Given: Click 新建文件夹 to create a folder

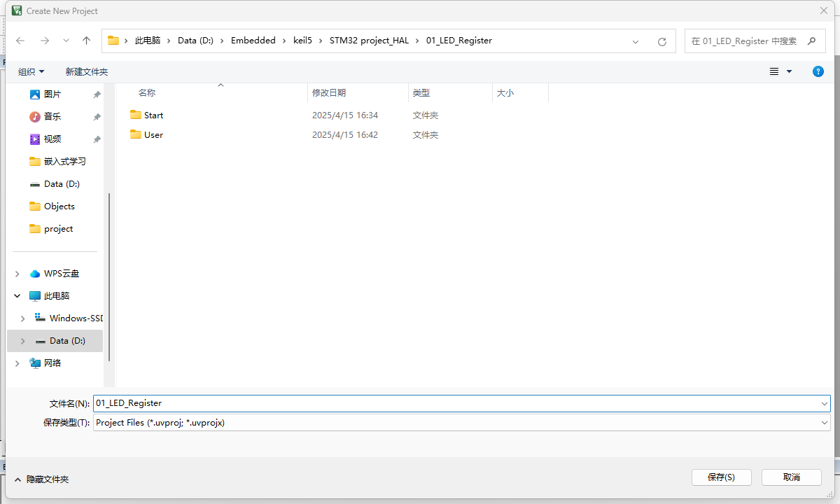Looking at the screenshot, I should click(87, 71).
